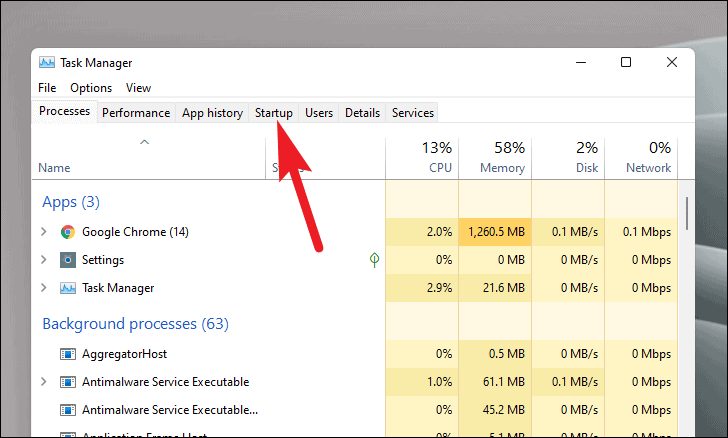Switch to the Startup tab
Viewport: 728px width, 438px height.
(273, 113)
